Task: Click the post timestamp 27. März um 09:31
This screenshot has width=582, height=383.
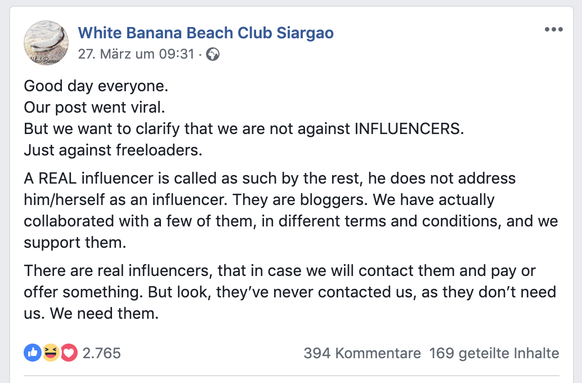Action: (x=136, y=54)
